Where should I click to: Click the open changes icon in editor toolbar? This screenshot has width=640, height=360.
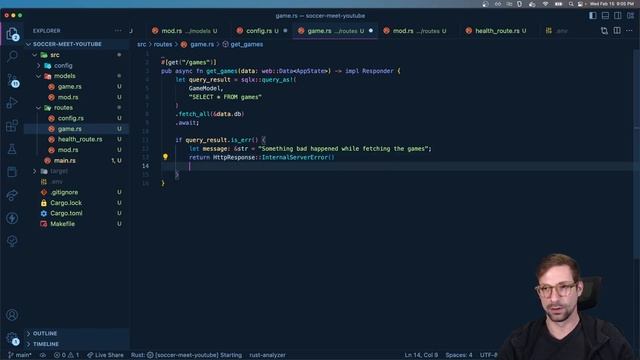coord(604,31)
